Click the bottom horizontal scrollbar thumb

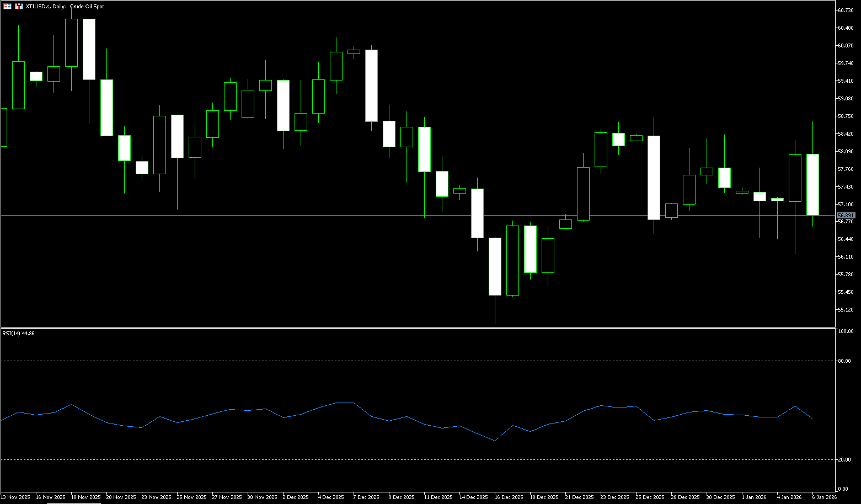pos(73,503)
